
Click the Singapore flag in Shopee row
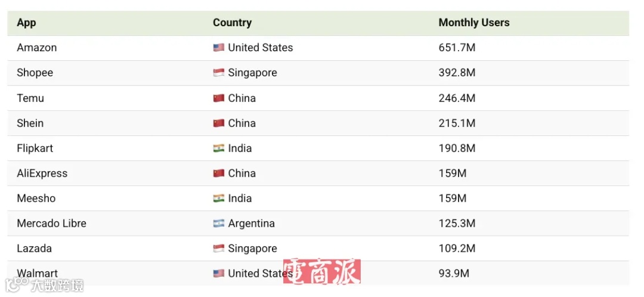coord(218,73)
